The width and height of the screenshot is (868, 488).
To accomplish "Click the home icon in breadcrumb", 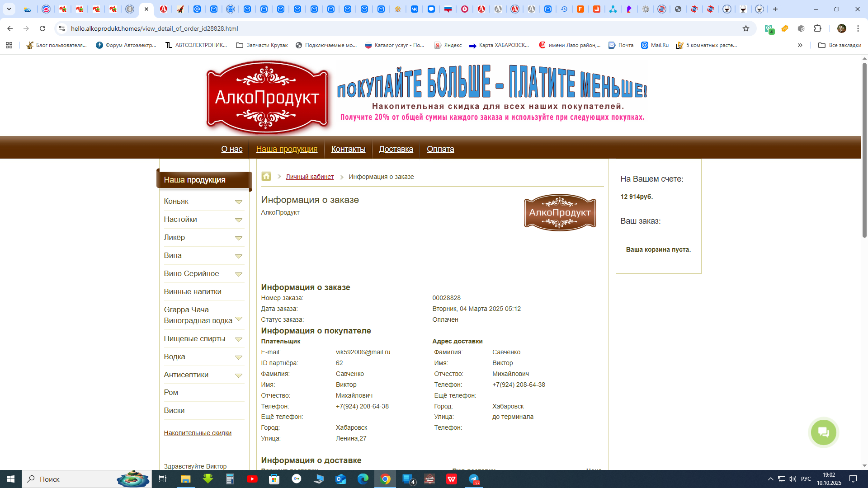I will 266,177.
